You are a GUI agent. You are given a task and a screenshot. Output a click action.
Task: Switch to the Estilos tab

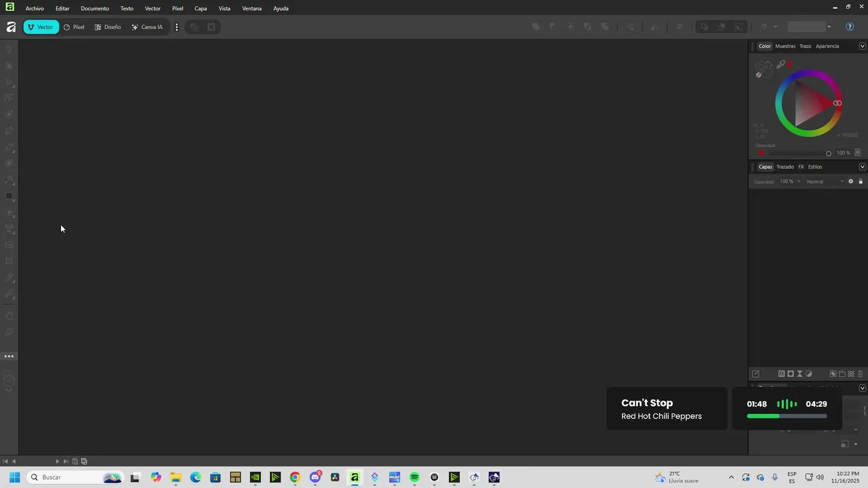(x=815, y=167)
